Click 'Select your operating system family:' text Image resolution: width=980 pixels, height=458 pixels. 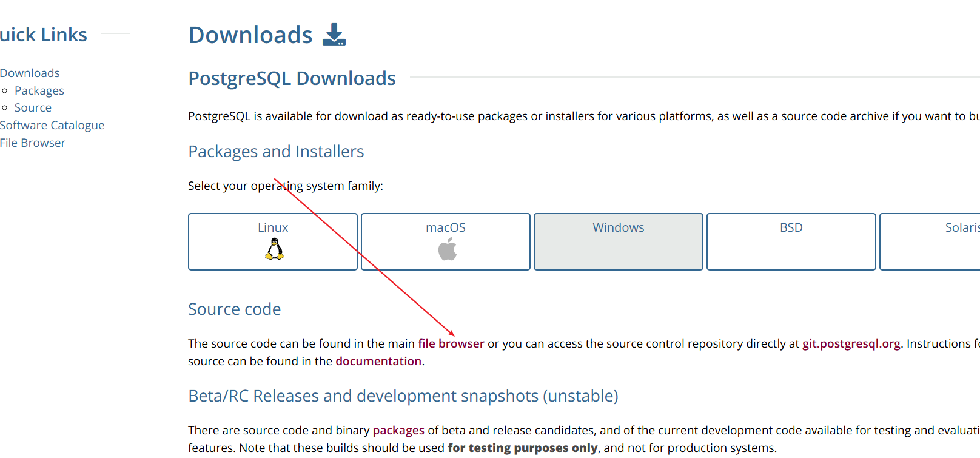point(286,186)
